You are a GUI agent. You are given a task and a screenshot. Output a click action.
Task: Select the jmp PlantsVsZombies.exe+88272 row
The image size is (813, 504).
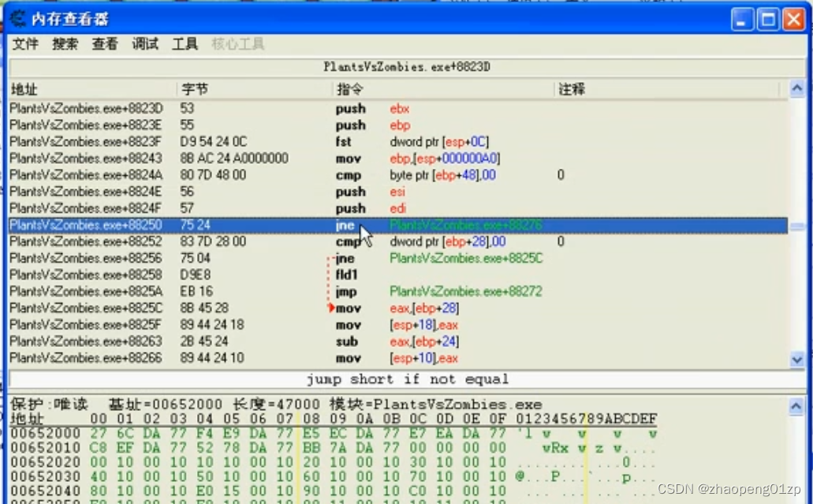(398, 291)
